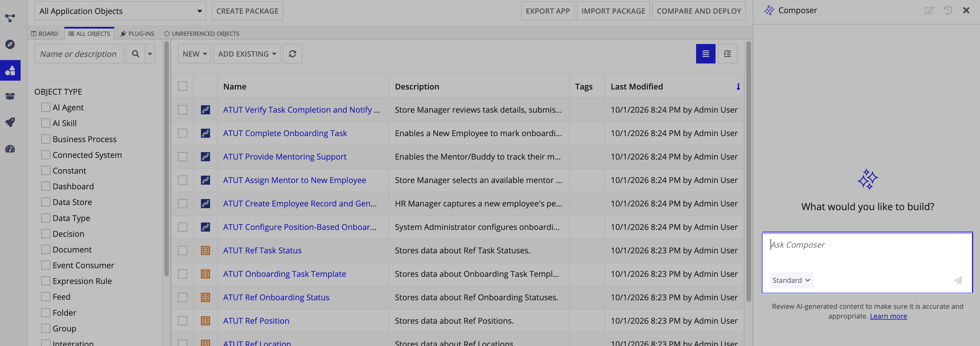Open the package box icon in sidebar
This screenshot has width=980, height=346.
[10, 96]
